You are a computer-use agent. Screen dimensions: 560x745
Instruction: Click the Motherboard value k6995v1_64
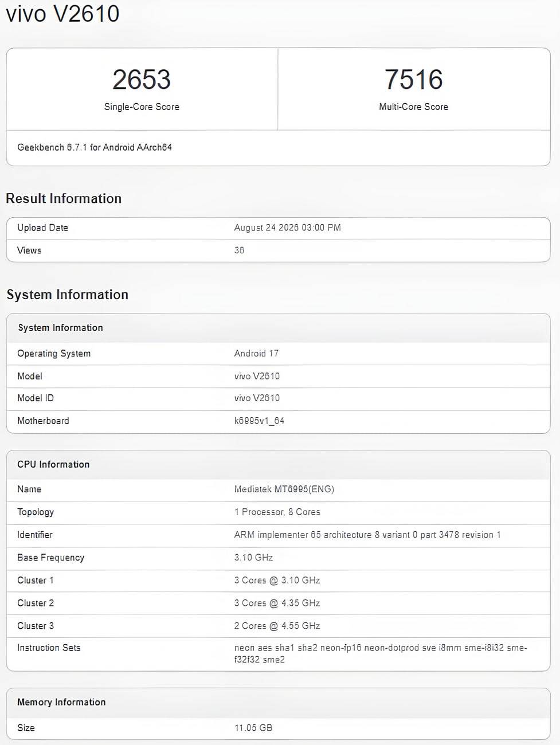[x=259, y=421]
